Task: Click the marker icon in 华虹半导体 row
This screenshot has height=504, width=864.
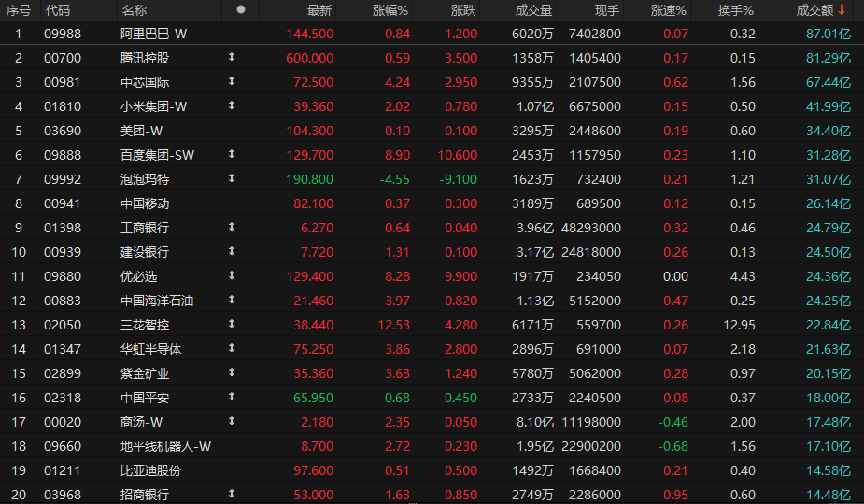Action: [232, 347]
